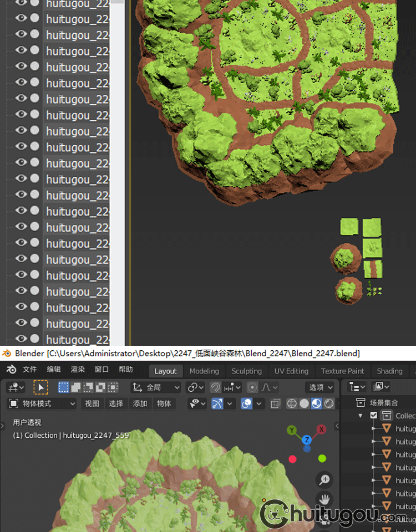Image resolution: width=416 pixels, height=532 pixels.
Task: Open the 全局 transform orientation dropdown
Action: (156, 387)
